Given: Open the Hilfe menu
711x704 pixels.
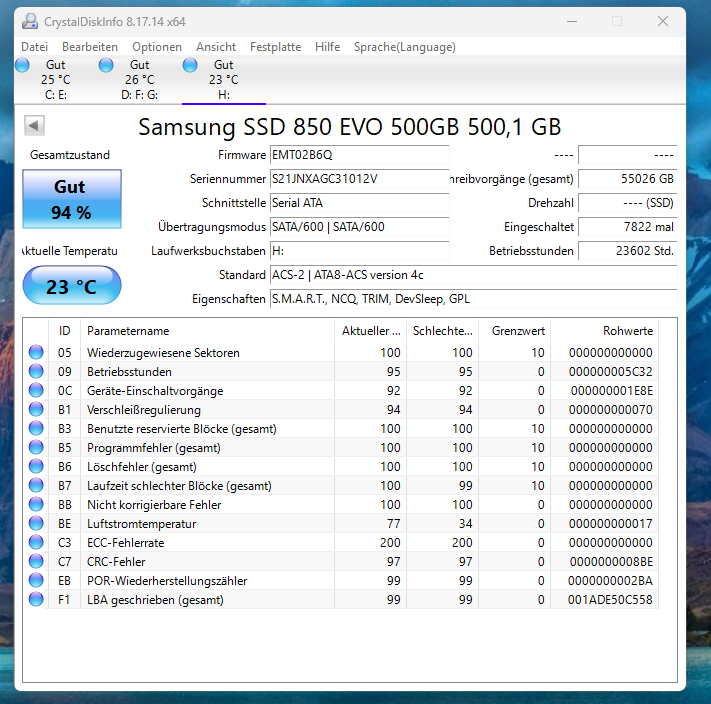Looking at the screenshot, I should pyautogui.click(x=327, y=47).
